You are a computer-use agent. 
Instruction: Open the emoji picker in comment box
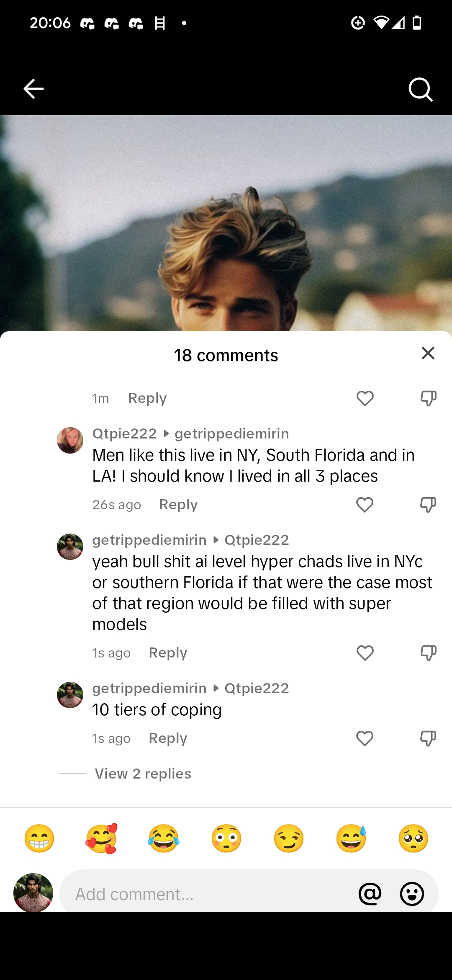click(x=412, y=894)
